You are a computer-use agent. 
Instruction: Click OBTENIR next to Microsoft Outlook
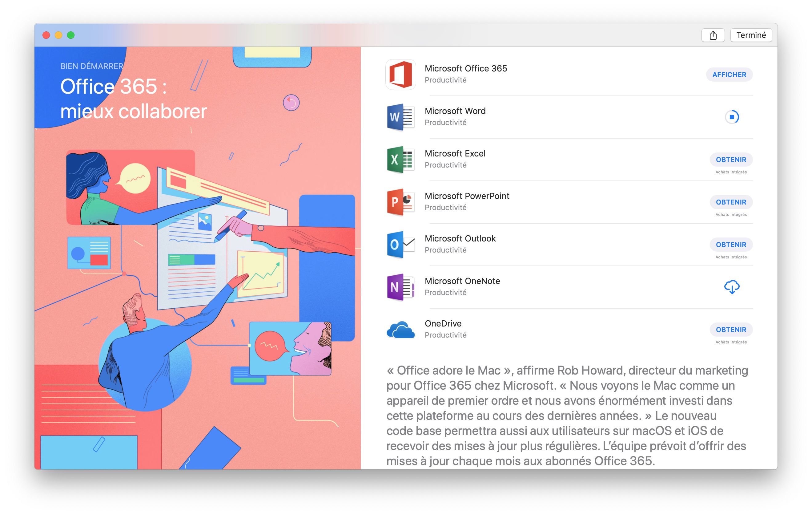(x=731, y=244)
